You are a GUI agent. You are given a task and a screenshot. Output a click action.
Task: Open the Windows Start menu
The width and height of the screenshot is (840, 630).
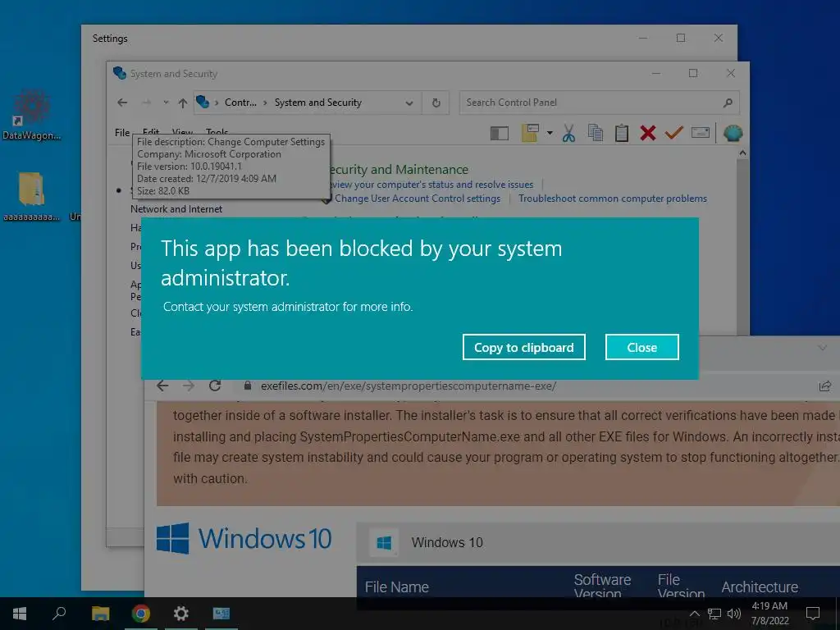20,614
